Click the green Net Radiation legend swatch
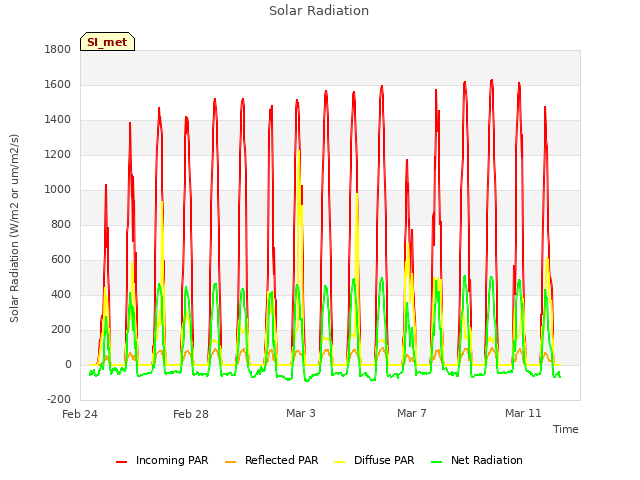Viewport: 640px width, 480px height. (x=437, y=462)
